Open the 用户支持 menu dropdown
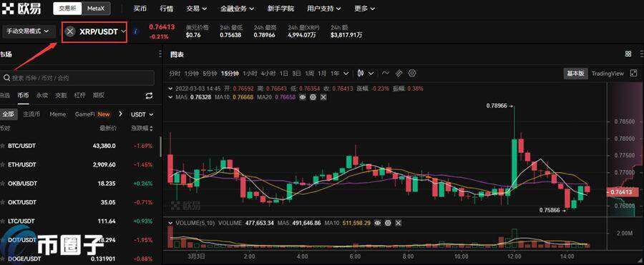Image resolution: width=644 pixels, height=265 pixels. click(323, 8)
